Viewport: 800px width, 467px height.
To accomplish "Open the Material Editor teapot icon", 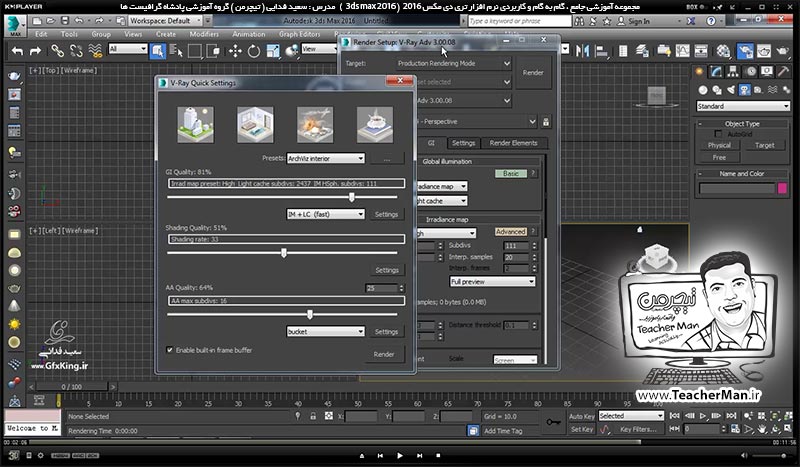I will coord(723,51).
